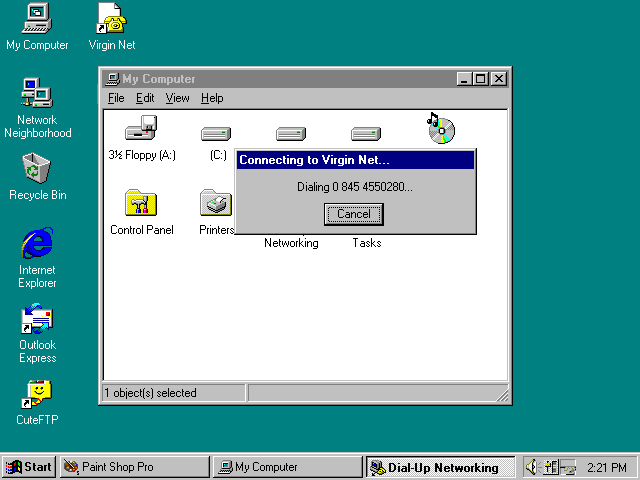Open the File menu
Image resolution: width=640 pixels, height=480 pixels.
point(116,98)
